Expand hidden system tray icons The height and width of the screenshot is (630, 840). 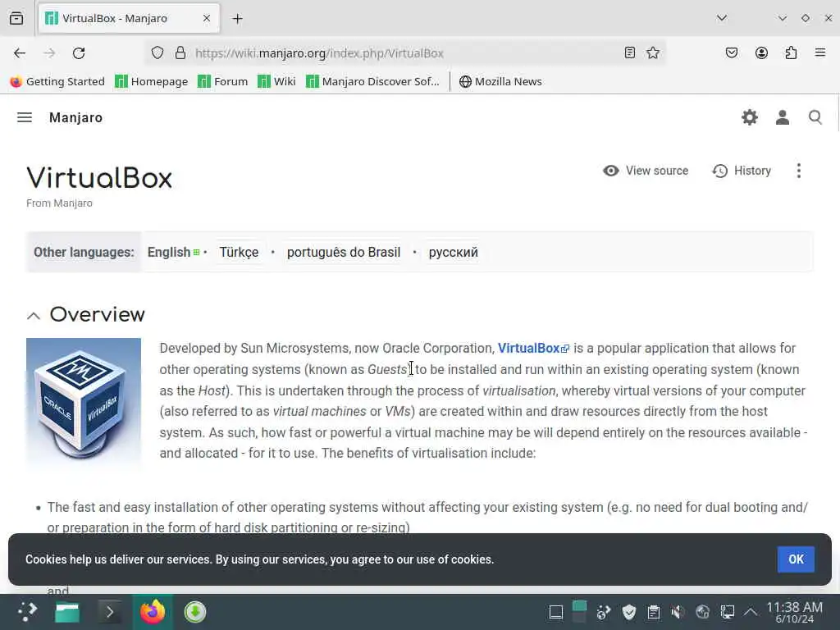[x=751, y=612]
